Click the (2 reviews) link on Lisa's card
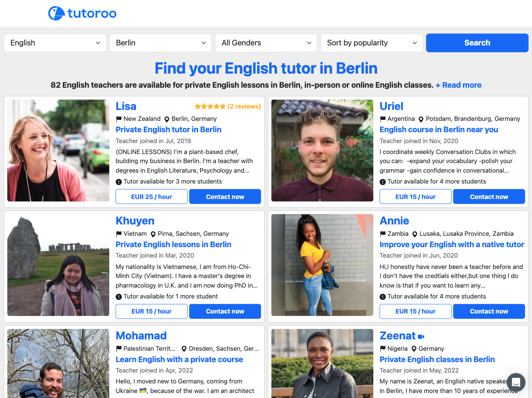Image resolution: width=532 pixels, height=398 pixels. [243, 106]
